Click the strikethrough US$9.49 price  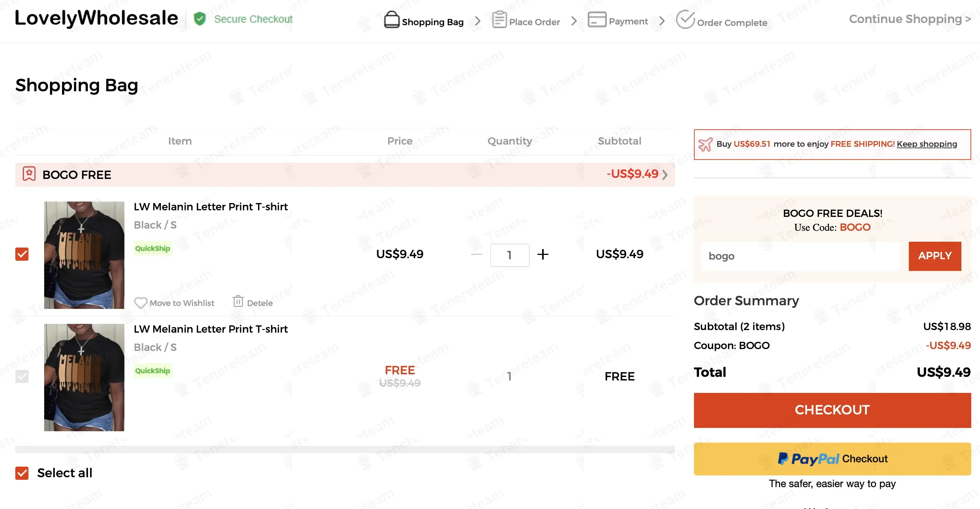tap(400, 383)
